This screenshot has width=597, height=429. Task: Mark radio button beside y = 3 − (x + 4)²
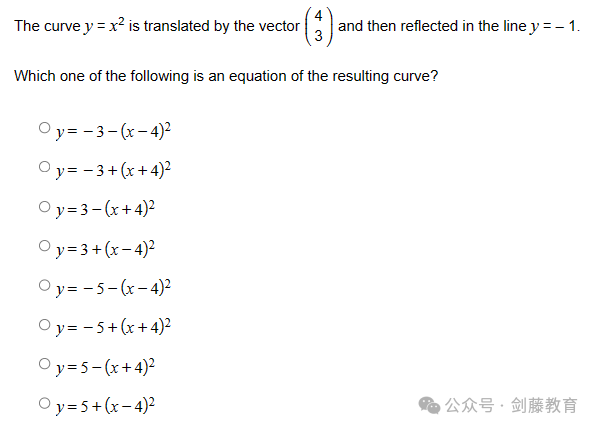coord(45,207)
